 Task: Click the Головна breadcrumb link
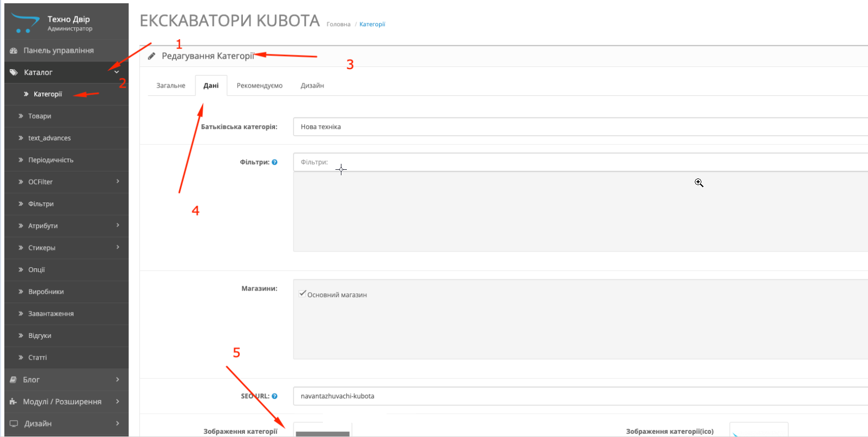pyautogui.click(x=339, y=24)
